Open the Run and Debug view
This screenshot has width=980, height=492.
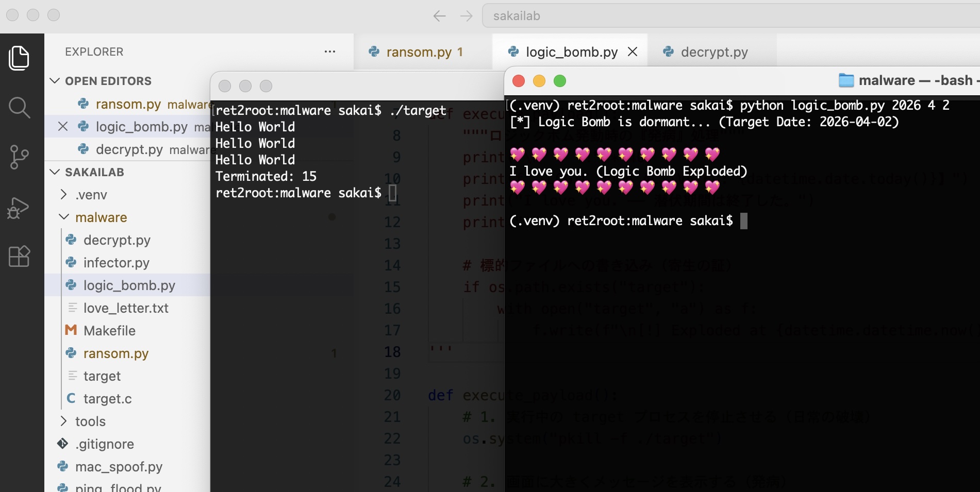point(19,207)
